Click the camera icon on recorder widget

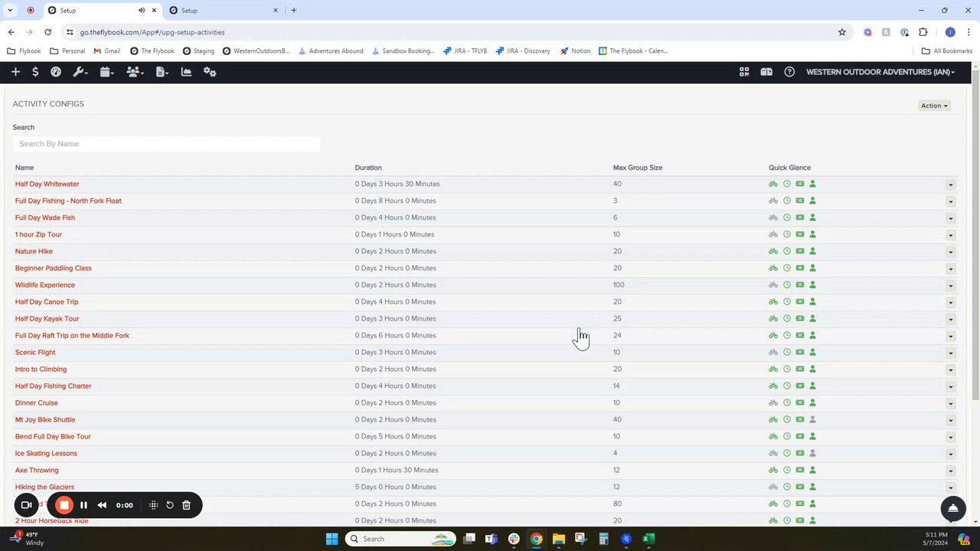[x=27, y=505]
